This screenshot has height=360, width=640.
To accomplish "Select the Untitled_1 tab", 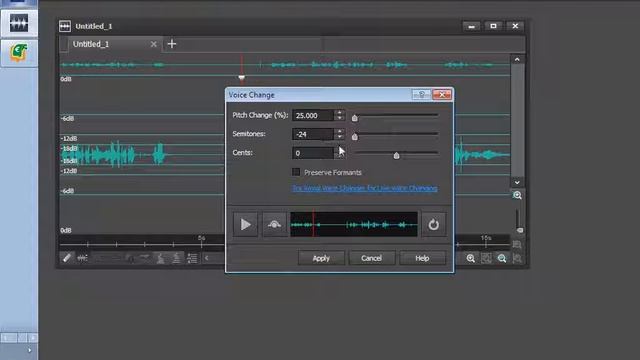I will coord(91,44).
